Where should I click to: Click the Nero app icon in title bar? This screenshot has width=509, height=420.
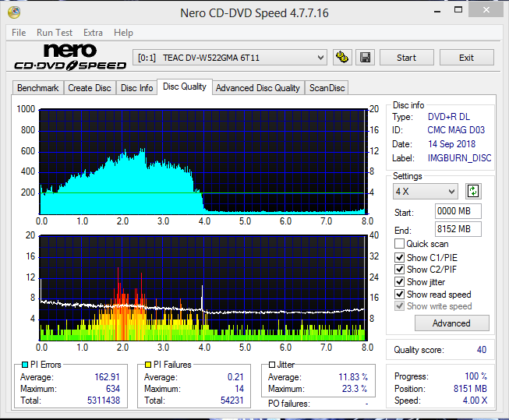(x=14, y=12)
